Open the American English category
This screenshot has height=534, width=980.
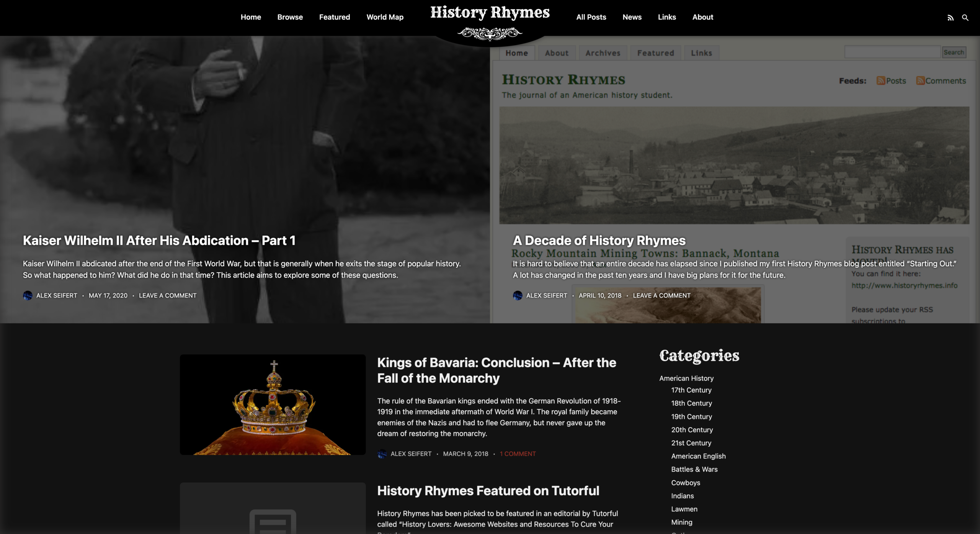[x=698, y=456]
